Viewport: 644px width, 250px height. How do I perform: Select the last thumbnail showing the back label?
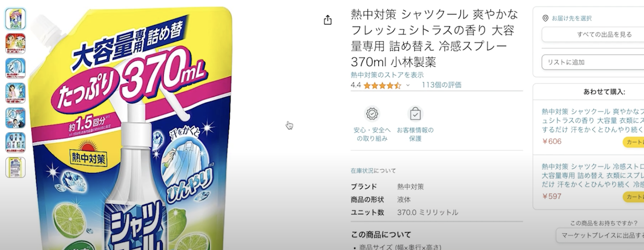click(16, 167)
